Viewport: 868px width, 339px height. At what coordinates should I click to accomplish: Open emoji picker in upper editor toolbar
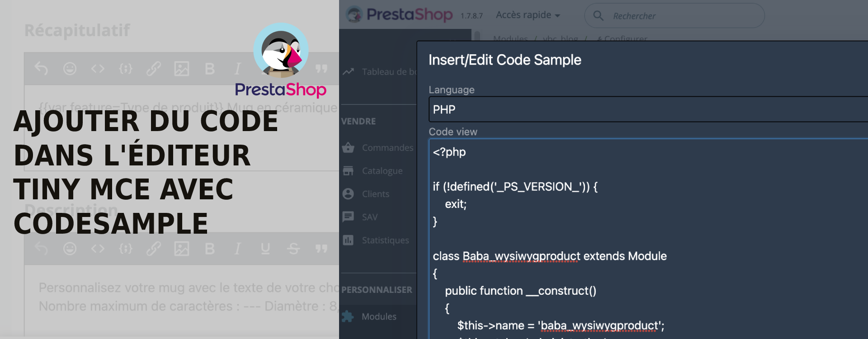coord(70,69)
